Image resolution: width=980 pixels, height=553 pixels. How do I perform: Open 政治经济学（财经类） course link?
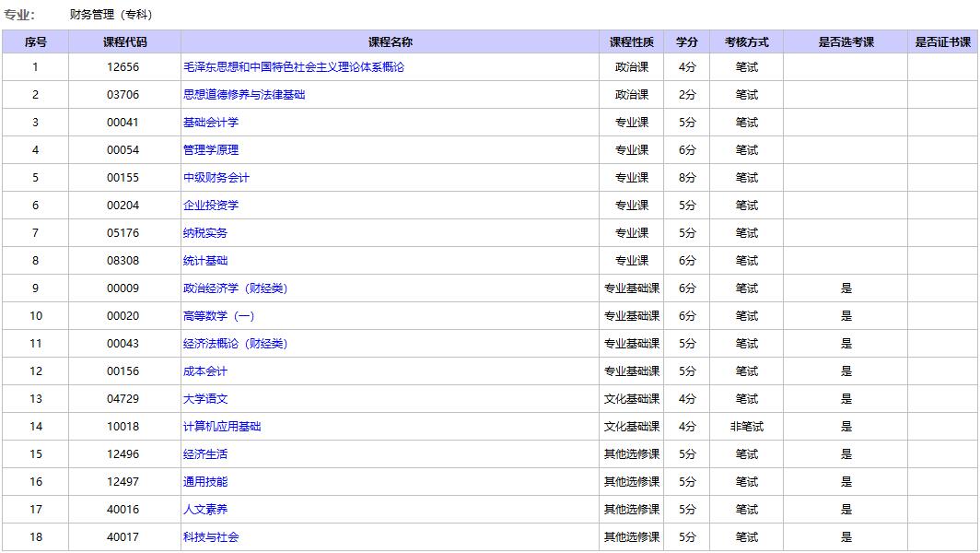235,288
